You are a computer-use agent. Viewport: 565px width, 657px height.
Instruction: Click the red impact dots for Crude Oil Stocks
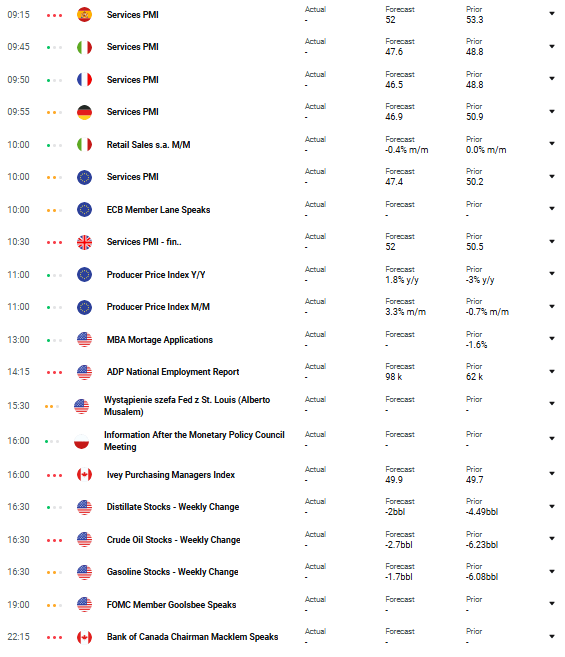(x=54, y=541)
